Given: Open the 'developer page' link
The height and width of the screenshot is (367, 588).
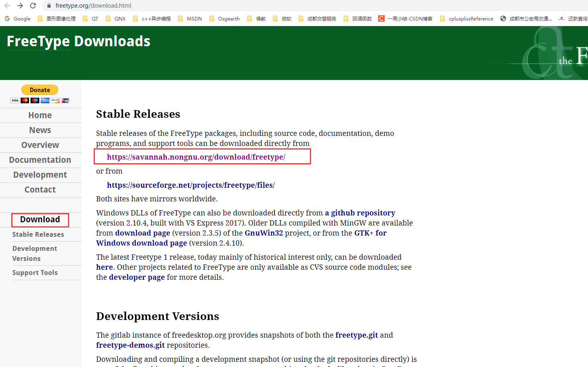Looking at the screenshot, I should [x=137, y=277].
